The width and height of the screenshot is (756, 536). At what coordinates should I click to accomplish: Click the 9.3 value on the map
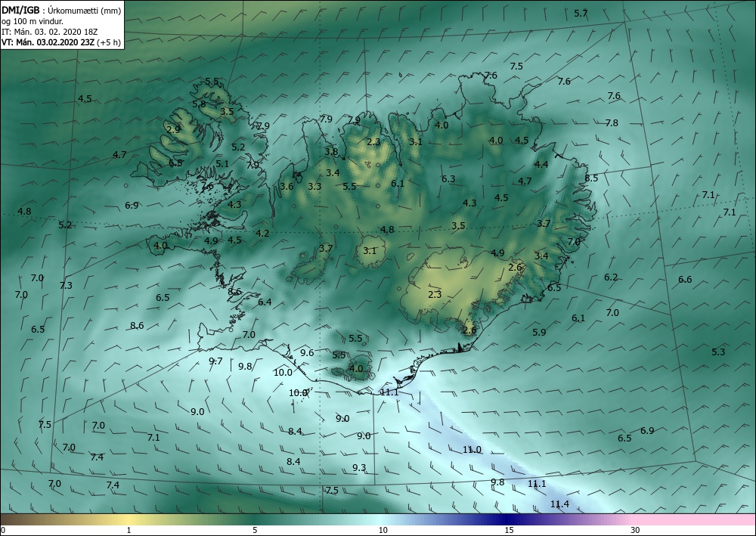click(359, 468)
